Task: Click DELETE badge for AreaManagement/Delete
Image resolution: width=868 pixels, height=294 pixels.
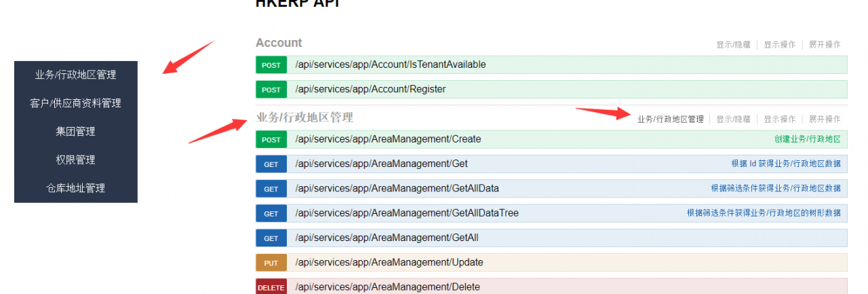Action: [271, 287]
